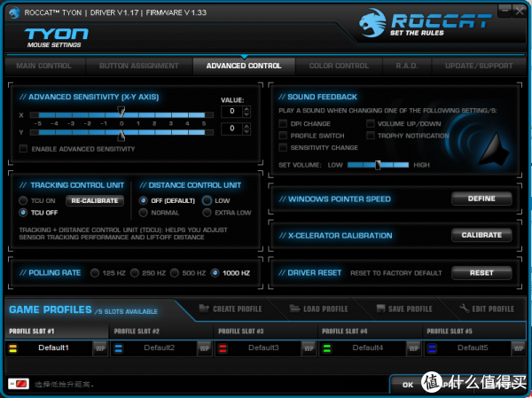Set polling rate to 500 Hz
Image resolution: width=532 pixels, height=398 pixels.
175,273
